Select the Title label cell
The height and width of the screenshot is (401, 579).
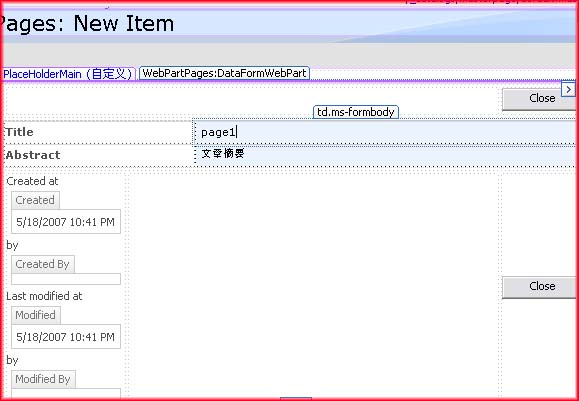98,132
